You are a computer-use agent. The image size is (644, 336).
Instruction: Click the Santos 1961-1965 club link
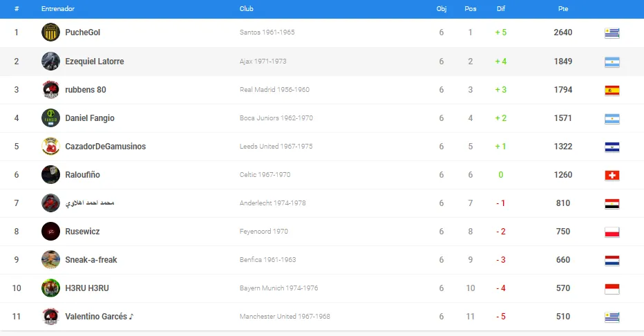[x=267, y=32]
